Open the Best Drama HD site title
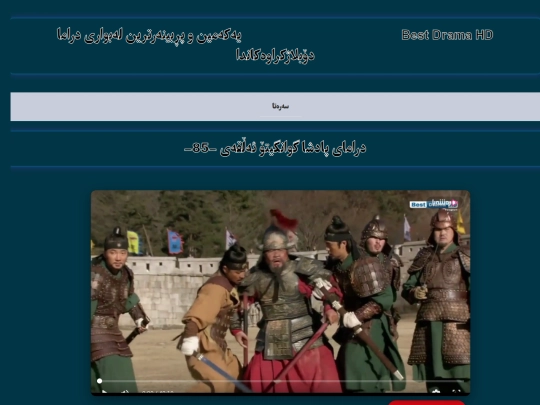The image size is (540, 405). pyautogui.click(x=447, y=35)
